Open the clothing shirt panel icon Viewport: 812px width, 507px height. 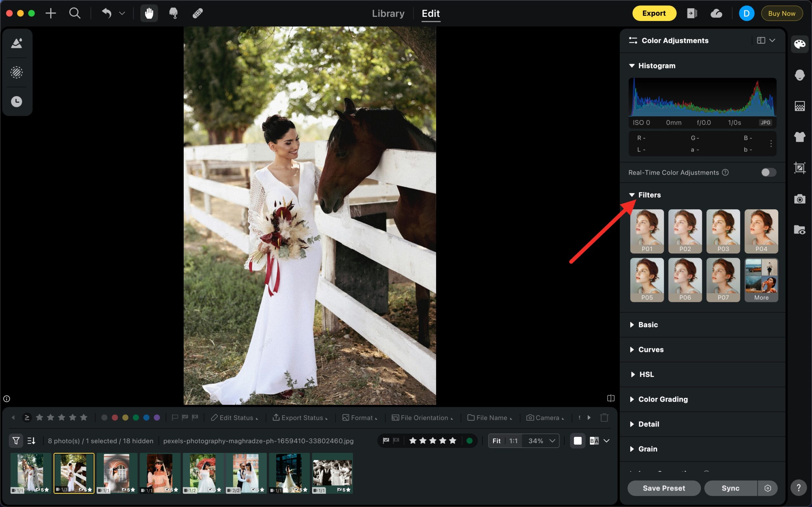[x=800, y=137]
